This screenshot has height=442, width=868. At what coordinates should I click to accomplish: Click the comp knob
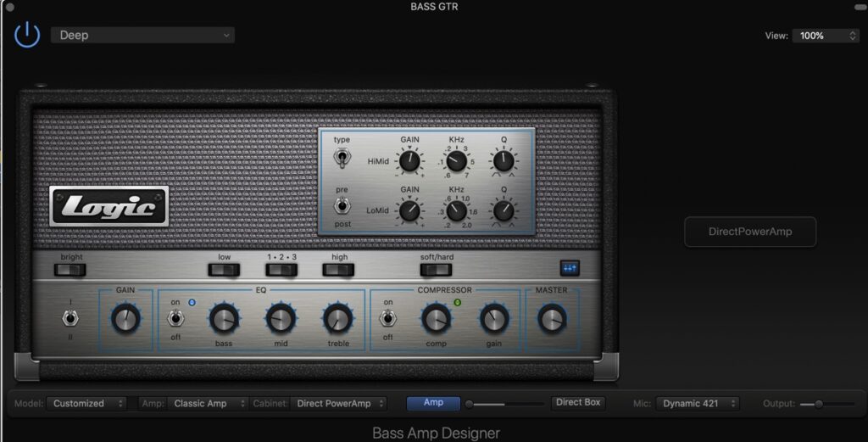tap(437, 318)
